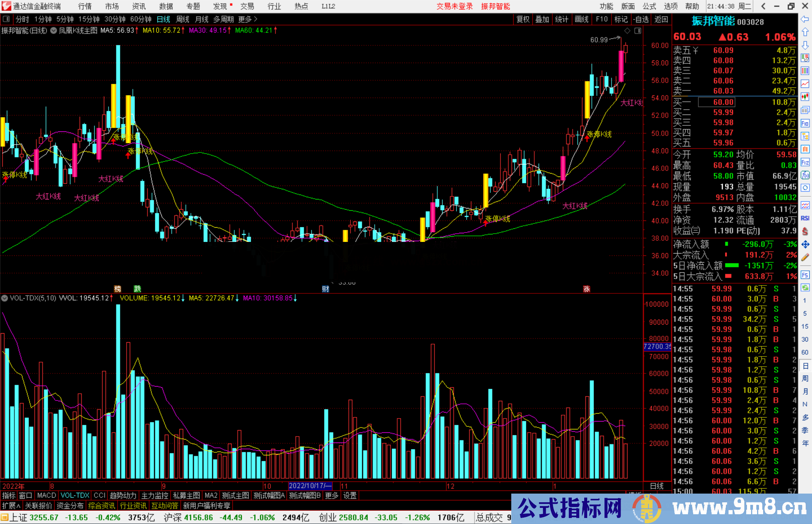Open the 多 multi-period sidebar option
Screen dimensions: 812x524
(805, 417)
